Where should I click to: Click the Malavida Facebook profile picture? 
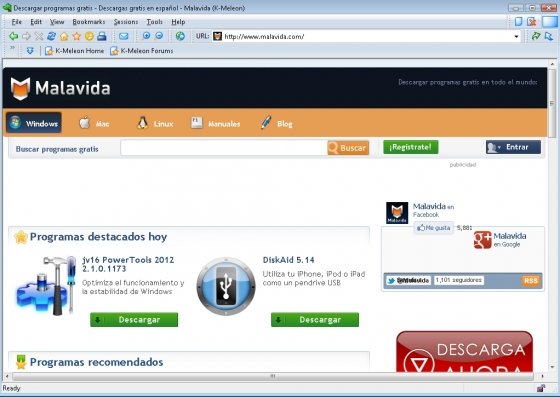point(397,213)
